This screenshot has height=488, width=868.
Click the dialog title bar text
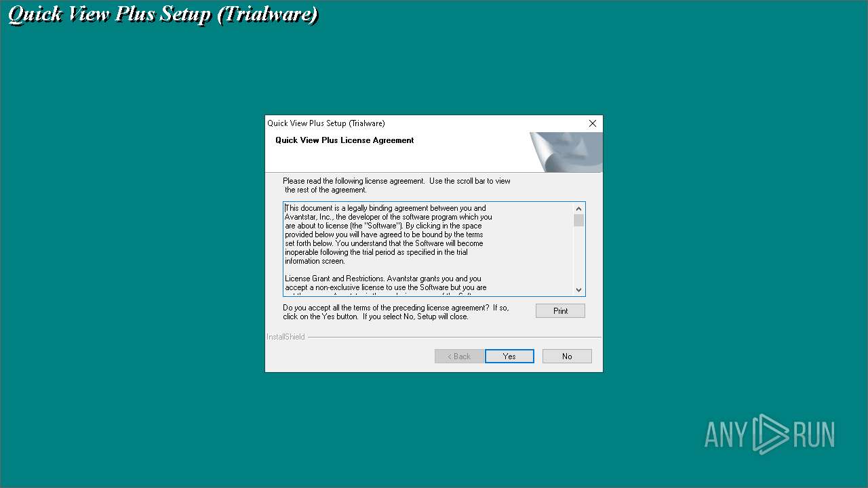point(326,123)
